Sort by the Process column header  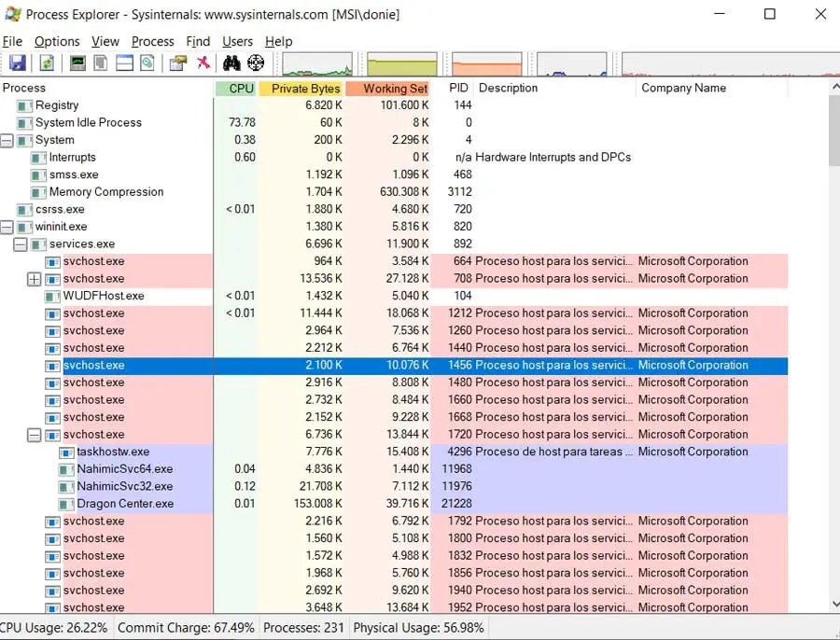(x=106, y=89)
